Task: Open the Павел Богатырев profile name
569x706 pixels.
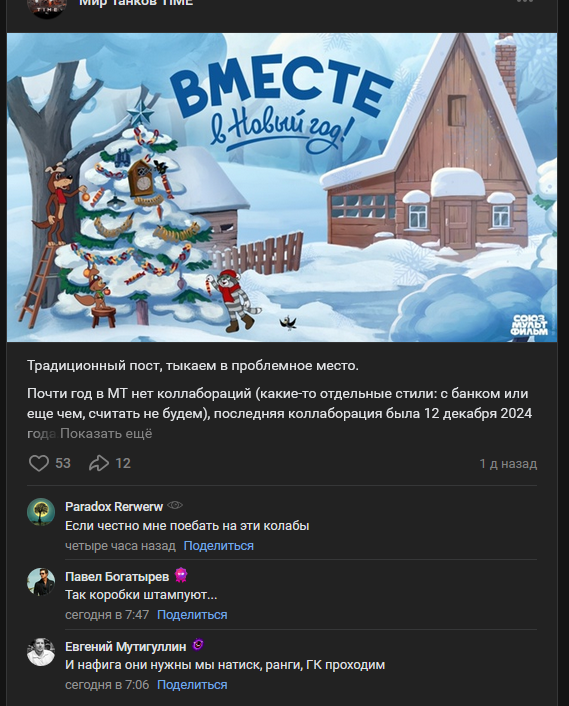Action: (x=117, y=576)
